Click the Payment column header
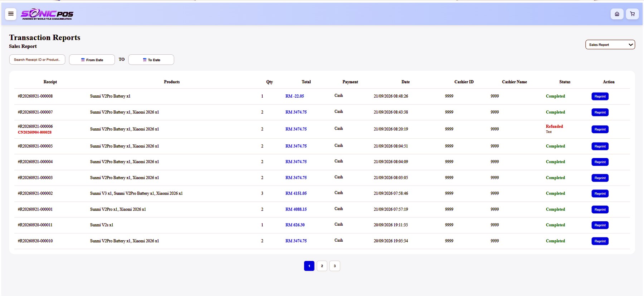Viewport: 644px width, 296px height. (x=350, y=82)
